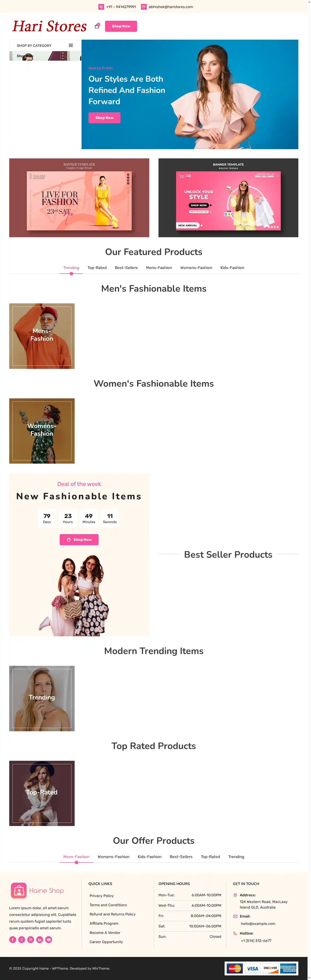This screenshot has width=311, height=980.
Task: Click the Instagram footer icon
Action: click(31, 939)
